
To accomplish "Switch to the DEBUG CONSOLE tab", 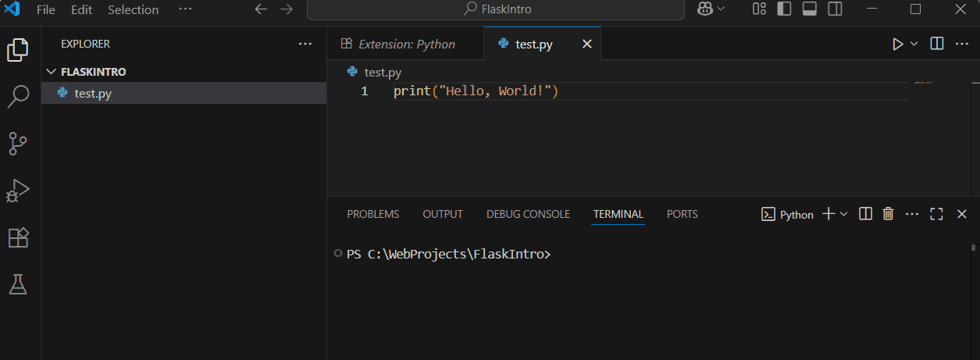I will [x=528, y=214].
